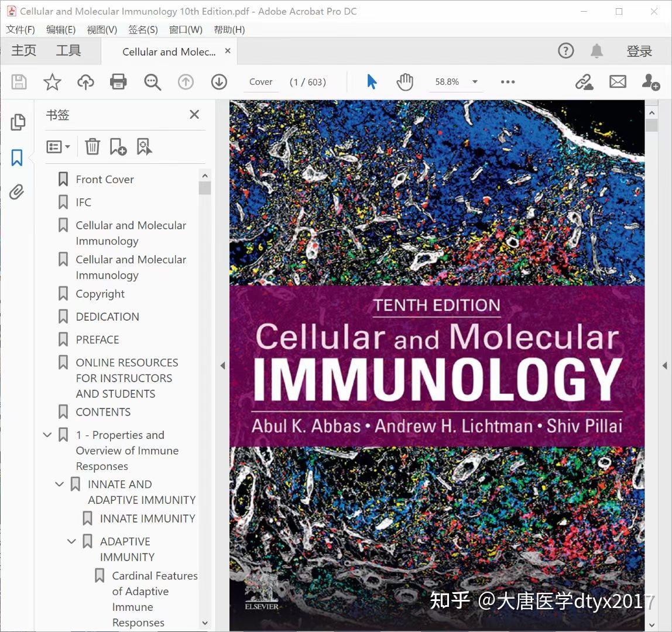
Task: Open zoom level dropdown arrow
Action: tap(475, 81)
